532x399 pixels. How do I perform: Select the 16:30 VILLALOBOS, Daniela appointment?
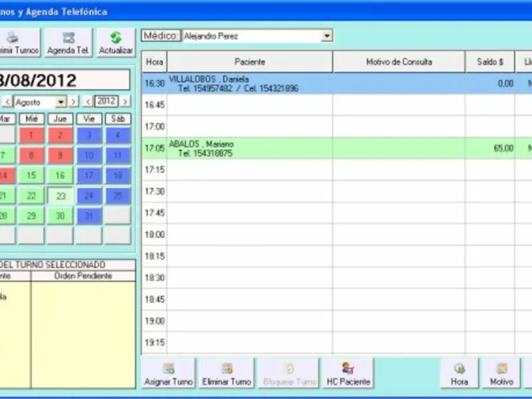337,84
